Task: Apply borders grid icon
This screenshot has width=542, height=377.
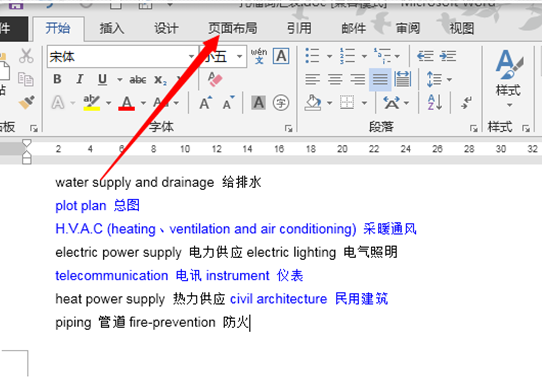Action: click(347, 103)
